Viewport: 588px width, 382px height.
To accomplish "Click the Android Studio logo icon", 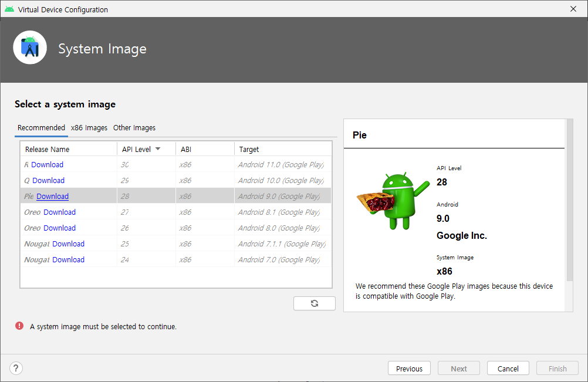I will (x=30, y=47).
